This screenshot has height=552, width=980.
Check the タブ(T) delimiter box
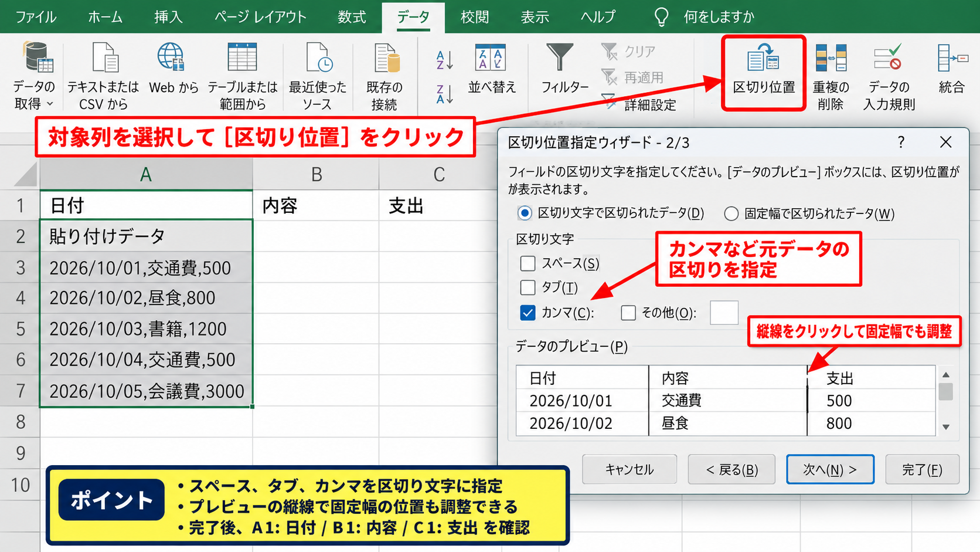click(x=528, y=287)
